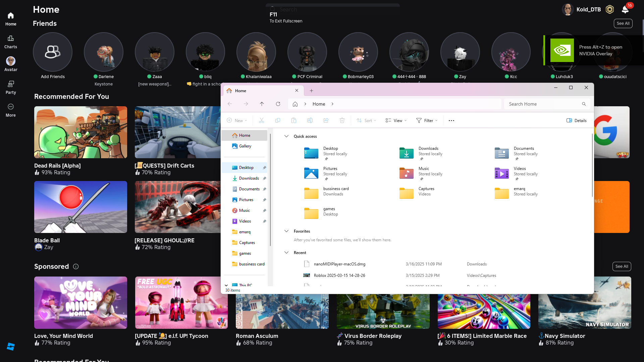Open the Dead Rails game thumbnail
This screenshot has height=362, width=644.
coord(80,132)
